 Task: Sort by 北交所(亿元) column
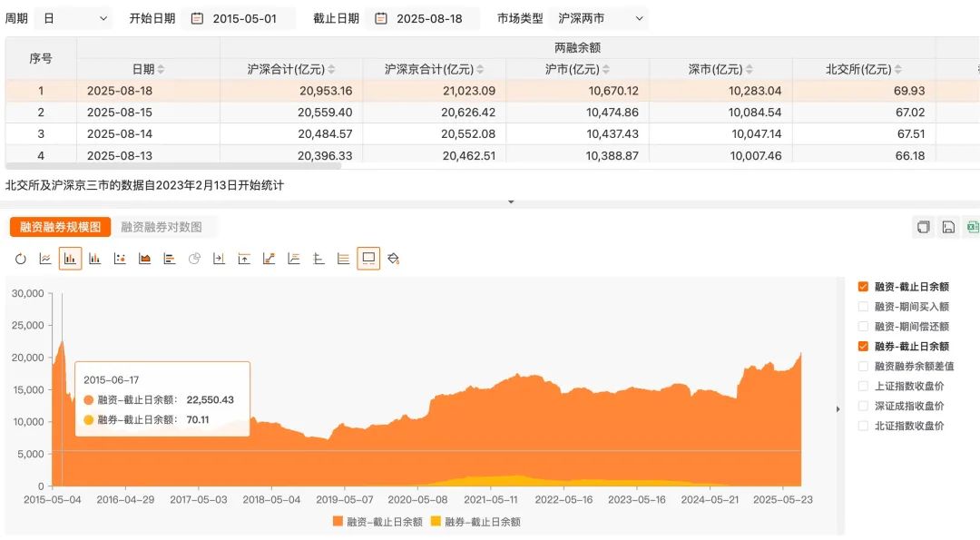tap(897, 69)
